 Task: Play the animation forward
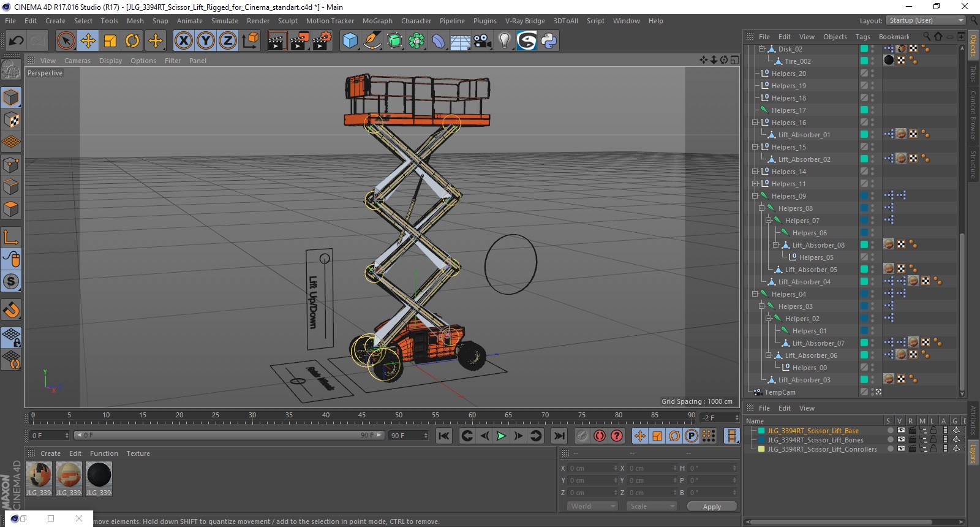[501, 436]
